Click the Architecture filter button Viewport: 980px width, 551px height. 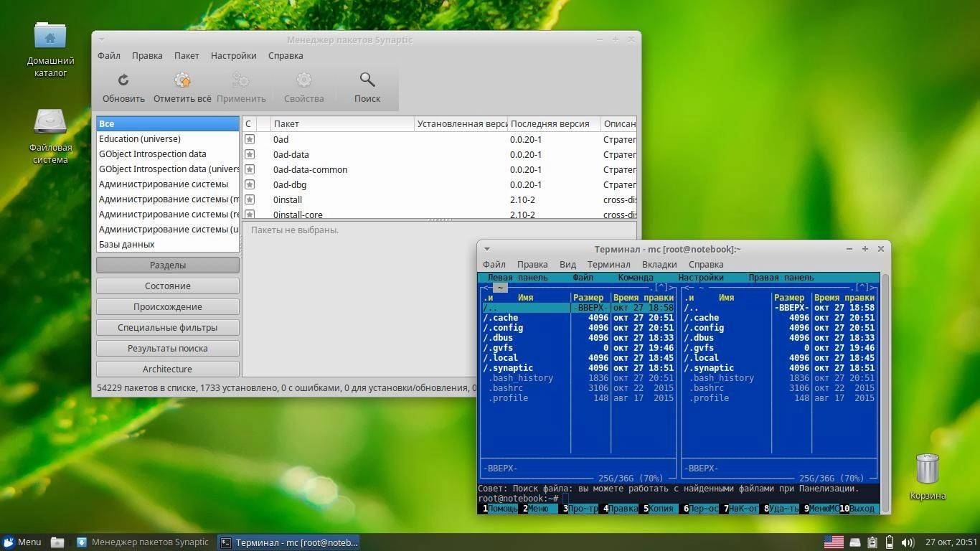click(168, 369)
